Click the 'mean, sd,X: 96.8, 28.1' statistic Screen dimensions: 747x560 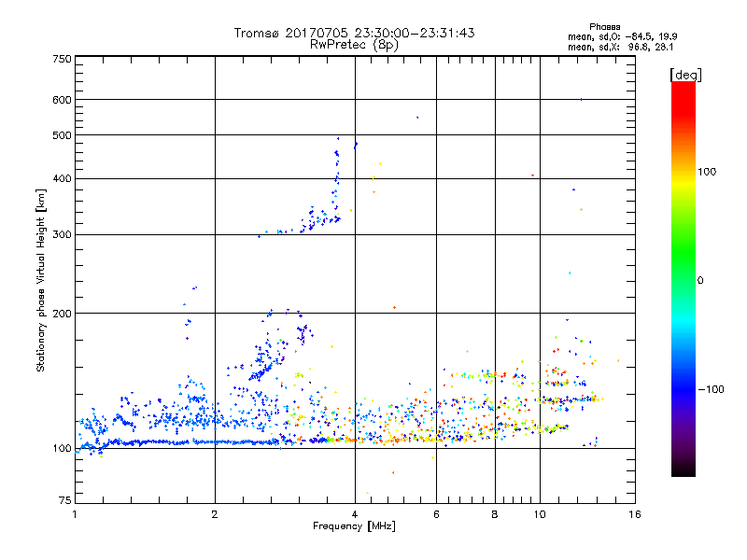click(x=621, y=48)
